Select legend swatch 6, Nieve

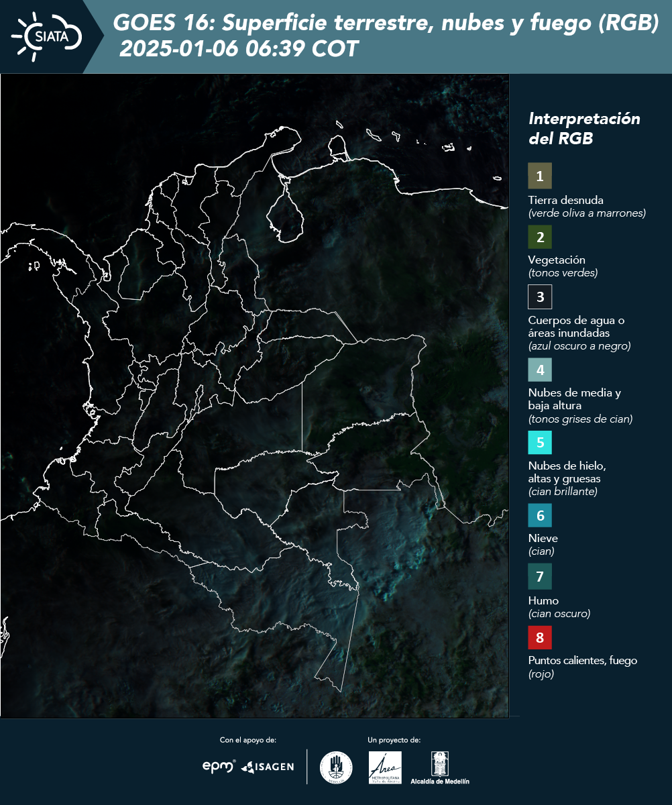(540, 516)
